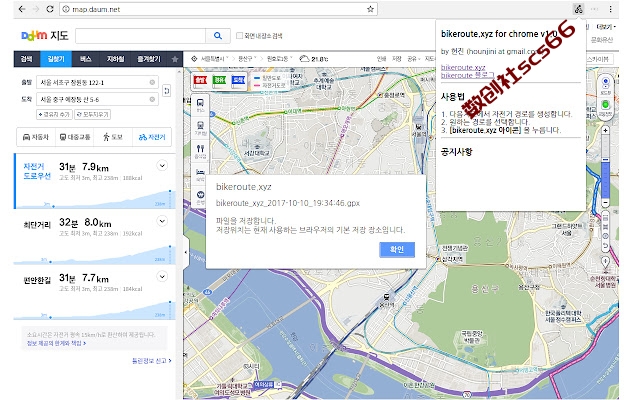Switch to the 지하철 tab
This screenshot has width=640, height=400.
coord(116,59)
